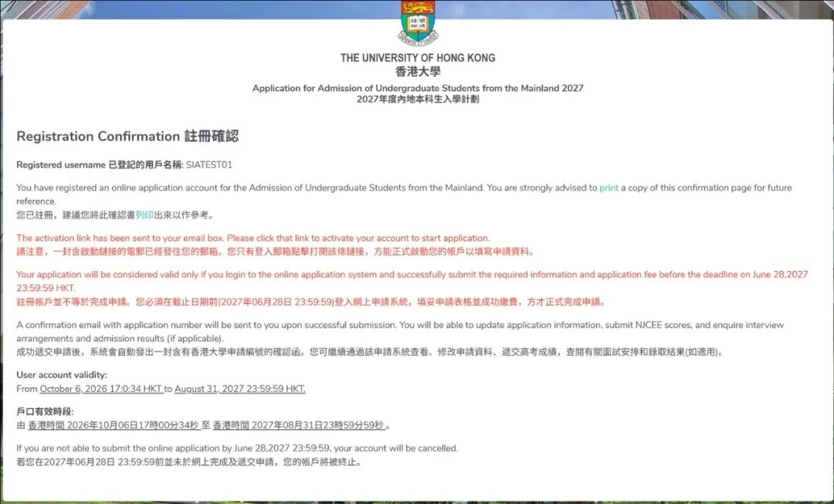Click the '香港時間 2027年08月31日23時59分59秒' text

click(299, 425)
